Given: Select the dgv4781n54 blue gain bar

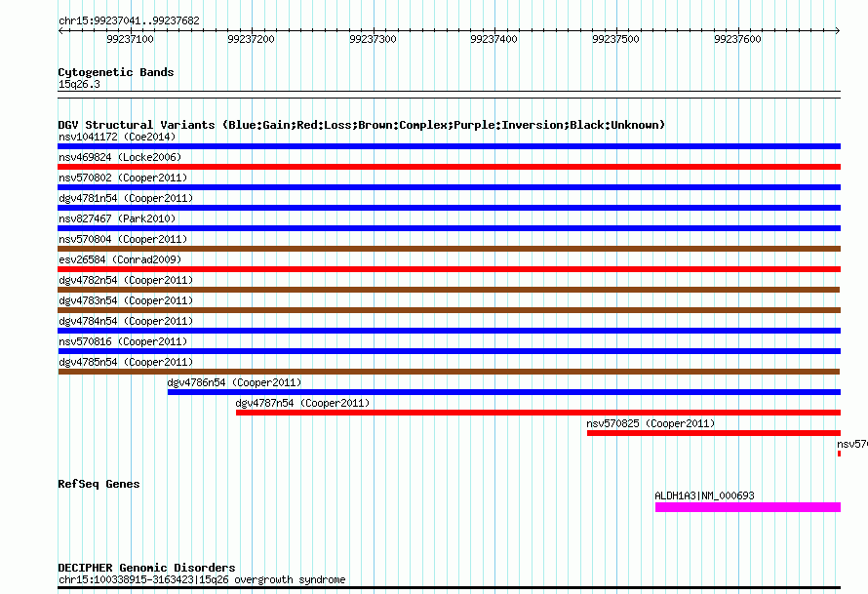Looking at the screenshot, I should tap(449, 208).
